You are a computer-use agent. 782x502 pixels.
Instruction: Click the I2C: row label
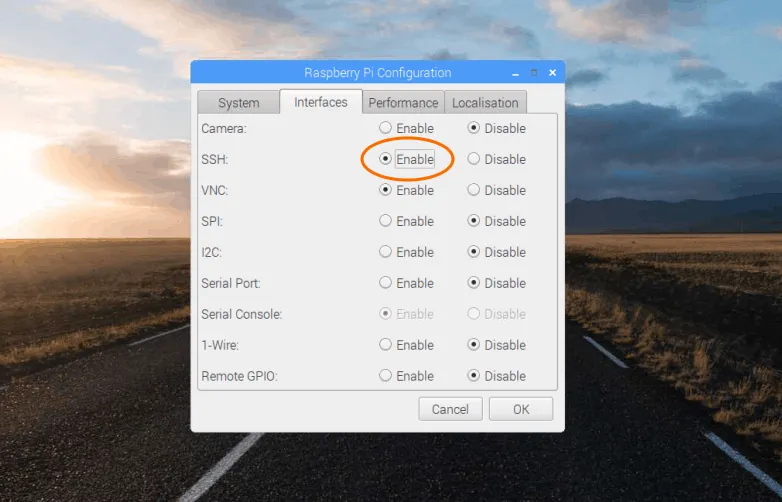click(x=211, y=252)
